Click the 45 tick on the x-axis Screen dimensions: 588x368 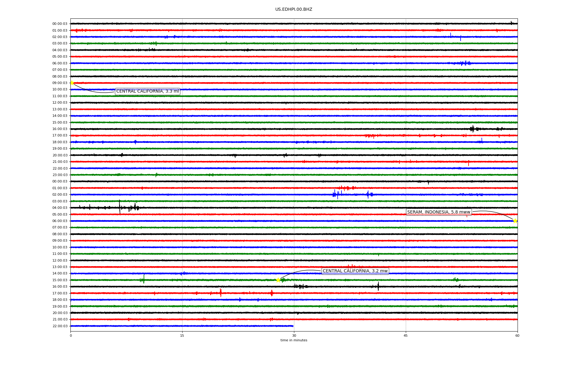406,335
